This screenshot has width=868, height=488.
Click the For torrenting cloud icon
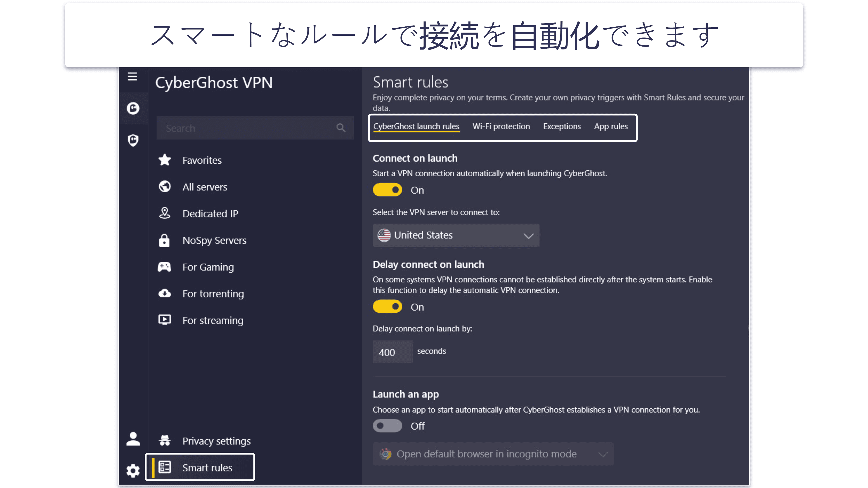(165, 293)
